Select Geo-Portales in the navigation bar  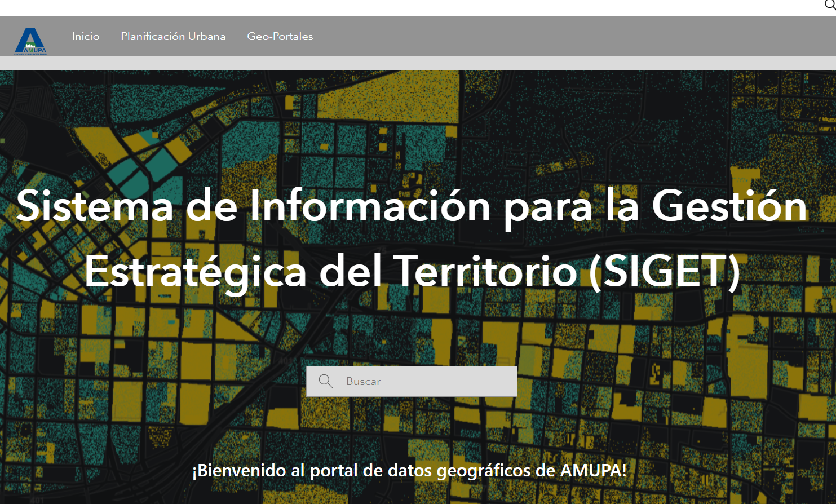pyautogui.click(x=280, y=36)
